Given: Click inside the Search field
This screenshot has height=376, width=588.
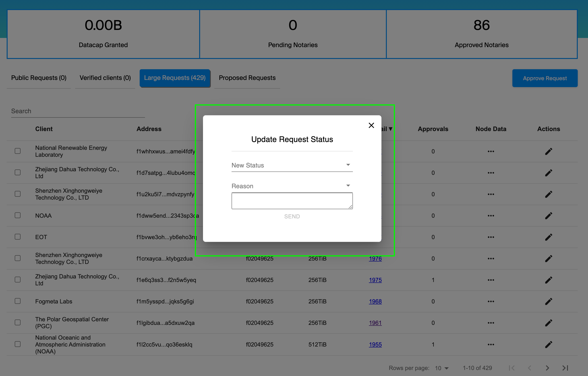Looking at the screenshot, I should (73, 111).
